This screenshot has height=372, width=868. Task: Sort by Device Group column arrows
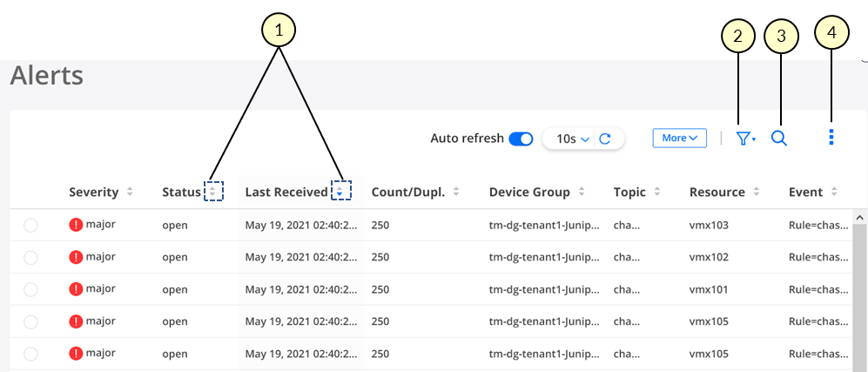point(582,192)
